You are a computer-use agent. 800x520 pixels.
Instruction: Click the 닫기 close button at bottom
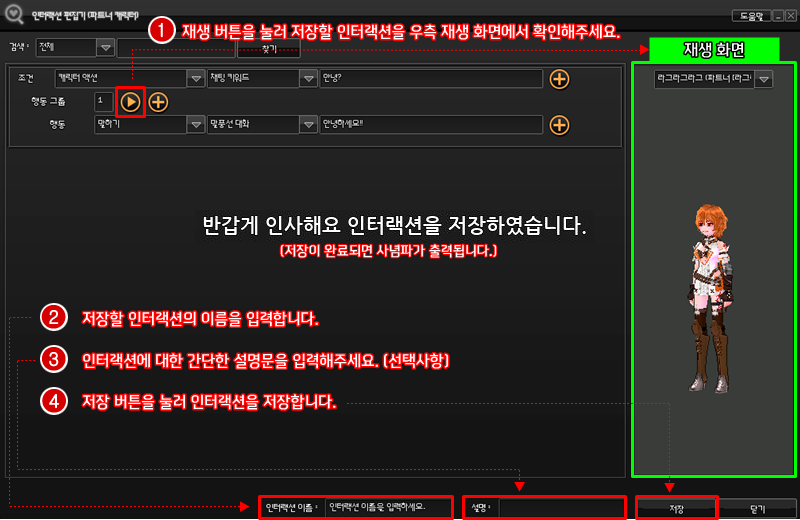(x=757, y=508)
